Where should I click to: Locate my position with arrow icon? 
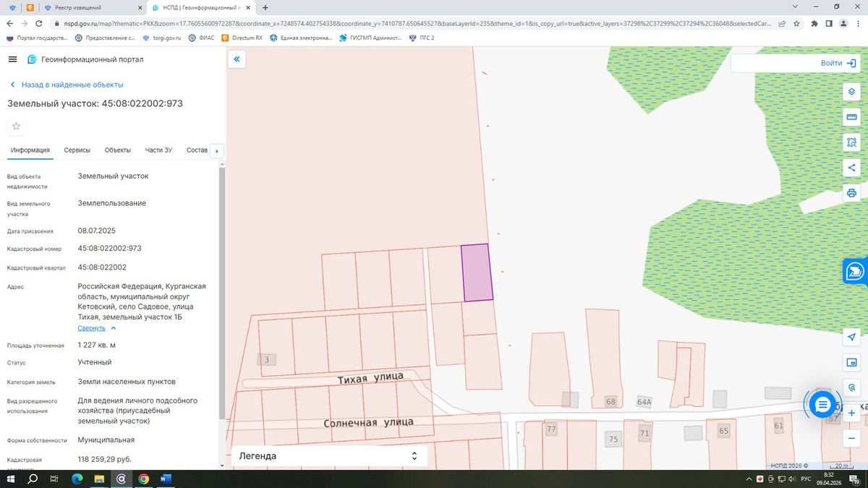851,337
